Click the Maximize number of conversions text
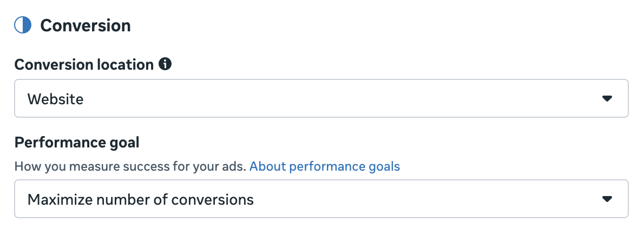This screenshot has width=644, height=229. pos(140,199)
